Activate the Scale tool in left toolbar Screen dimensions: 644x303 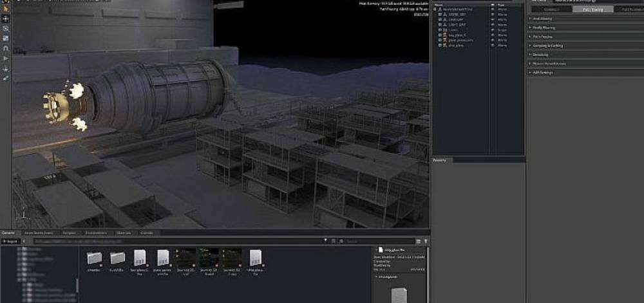(x=6, y=38)
